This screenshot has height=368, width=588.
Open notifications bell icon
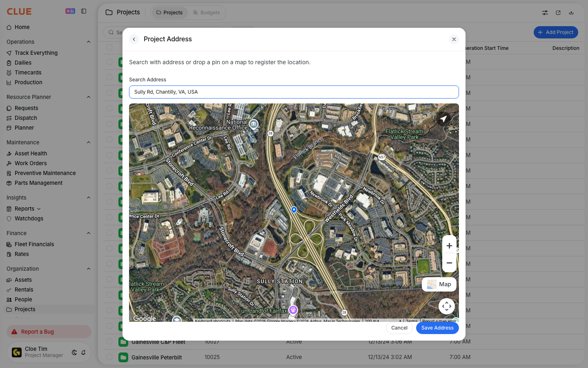[x=83, y=352]
